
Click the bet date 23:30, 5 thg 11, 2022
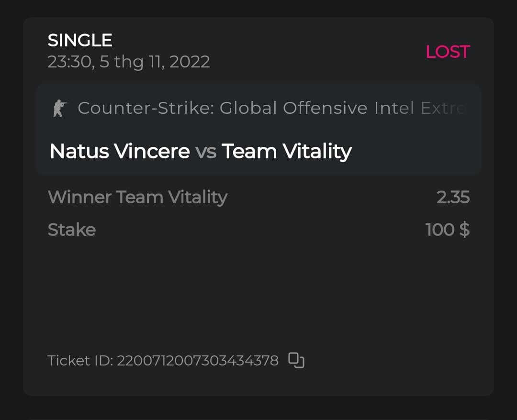click(x=128, y=62)
